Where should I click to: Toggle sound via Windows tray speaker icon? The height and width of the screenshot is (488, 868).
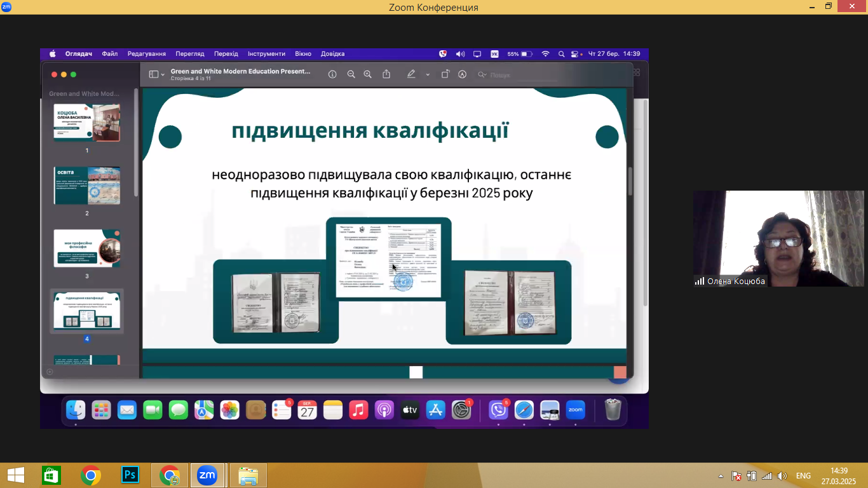[x=782, y=476]
